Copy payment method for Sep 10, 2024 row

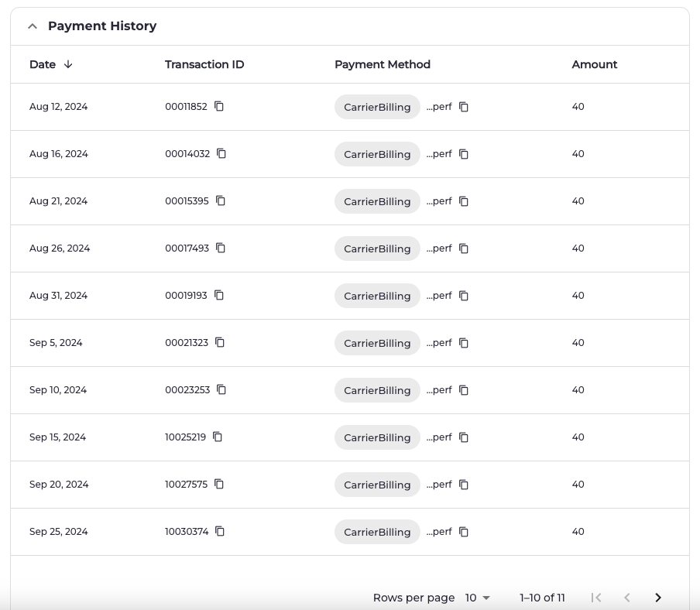[x=464, y=390]
